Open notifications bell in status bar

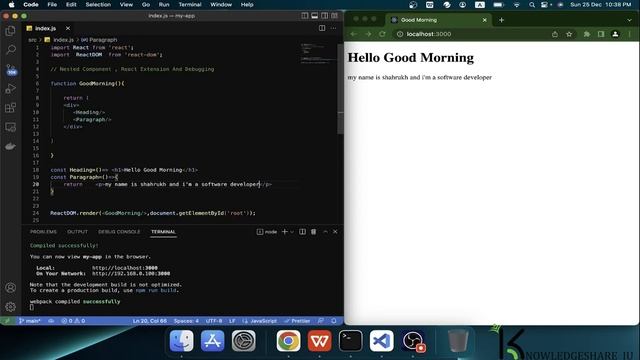click(x=333, y=321)
